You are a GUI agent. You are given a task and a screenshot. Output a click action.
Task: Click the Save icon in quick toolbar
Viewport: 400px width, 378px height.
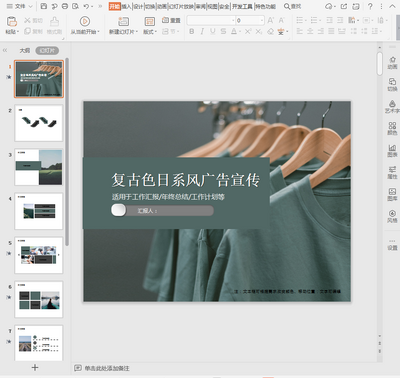tap(44, 6)
